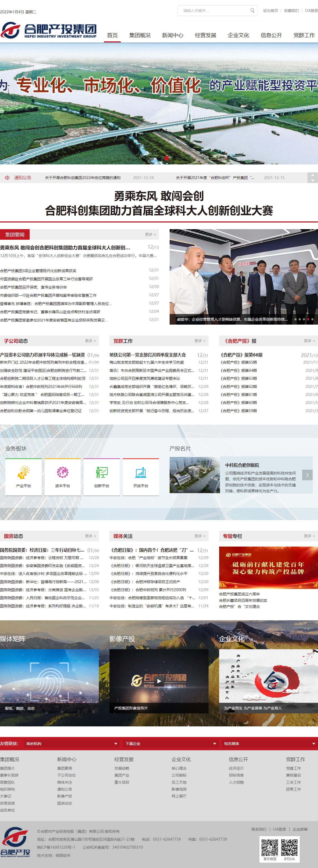Click the 联系我们 footer link
Viewport: 318px width, 868px height.
pyautogui.click(x=259, y=829)
